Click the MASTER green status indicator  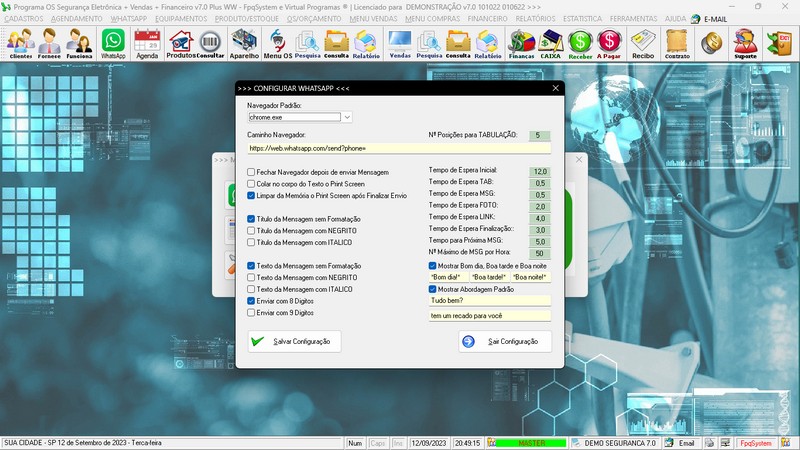coord(531,443)
